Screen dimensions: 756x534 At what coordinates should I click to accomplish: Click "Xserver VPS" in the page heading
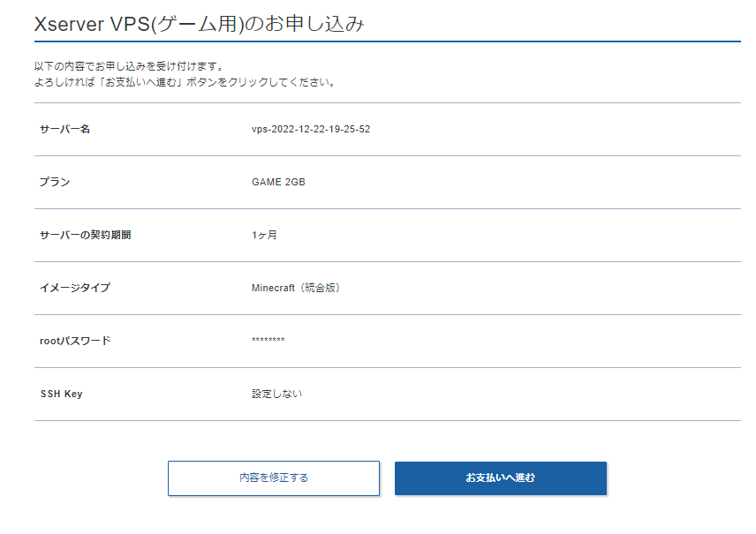(91, 25)
